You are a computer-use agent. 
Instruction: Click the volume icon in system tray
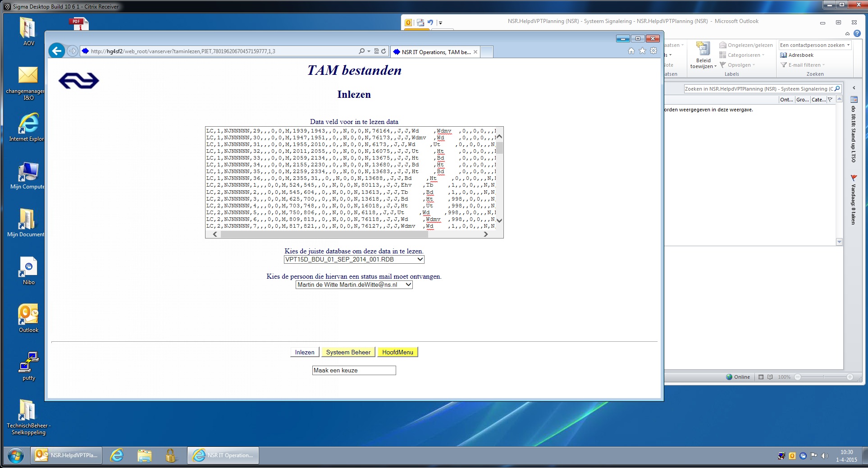(x=824, y=456)
